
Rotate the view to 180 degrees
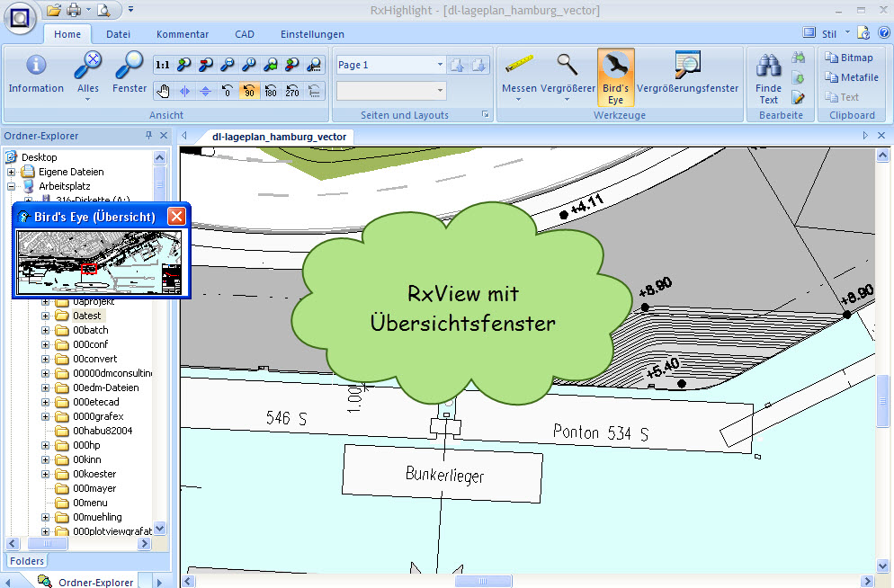coord(270,90)
